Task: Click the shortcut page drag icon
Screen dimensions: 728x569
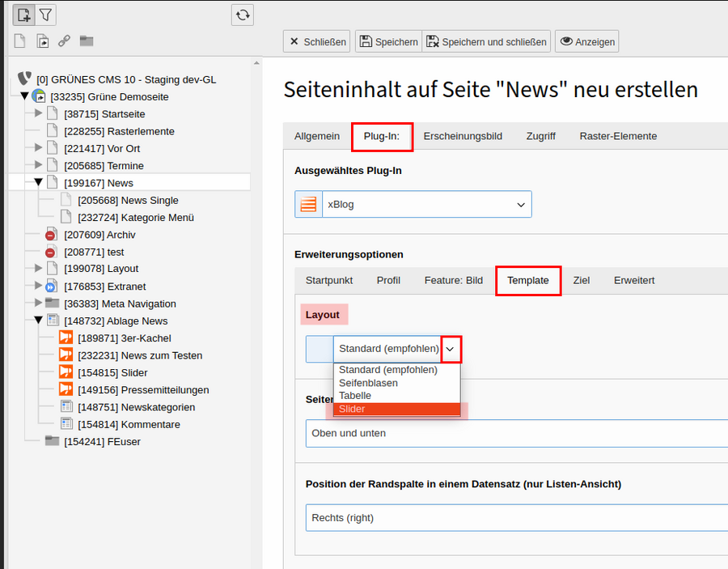Action: pyautogui.click(x=42, y=41)
